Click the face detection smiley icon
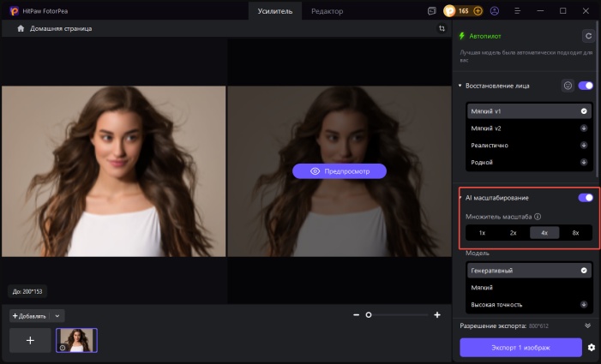This screenshot has width=601, height=364. point(568,86)
